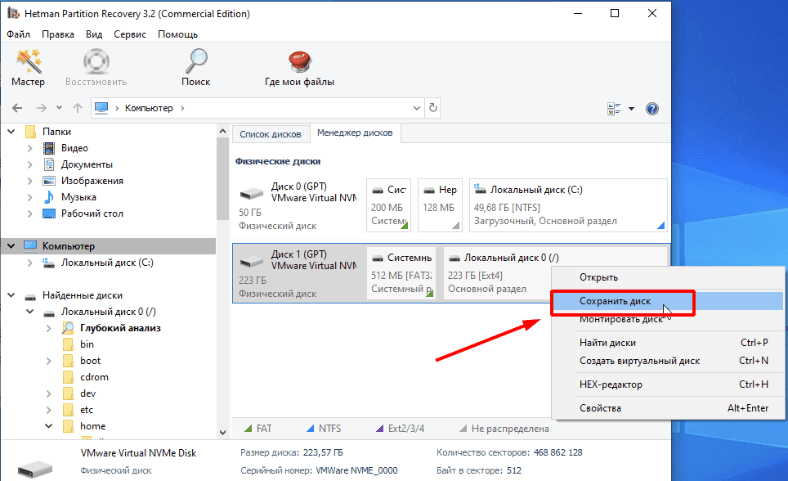The width and height of the screenshot is (788, 481).
Task: Select Диск 1 (GPT) physical disk
Action: click(x=299, y=273)
